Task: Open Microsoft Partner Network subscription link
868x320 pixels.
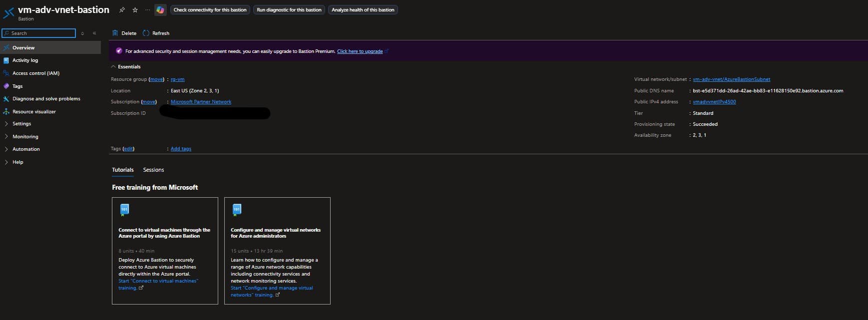Action: coord(201,101)
